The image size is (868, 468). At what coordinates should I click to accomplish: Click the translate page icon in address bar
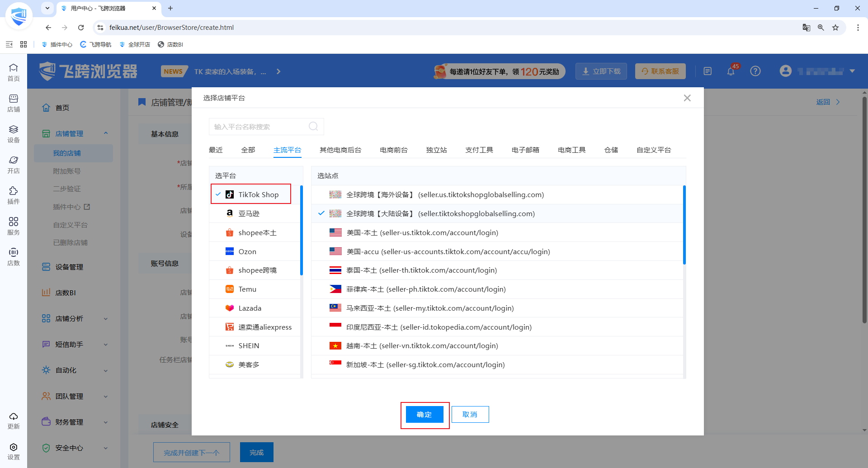tap(807, 28)
